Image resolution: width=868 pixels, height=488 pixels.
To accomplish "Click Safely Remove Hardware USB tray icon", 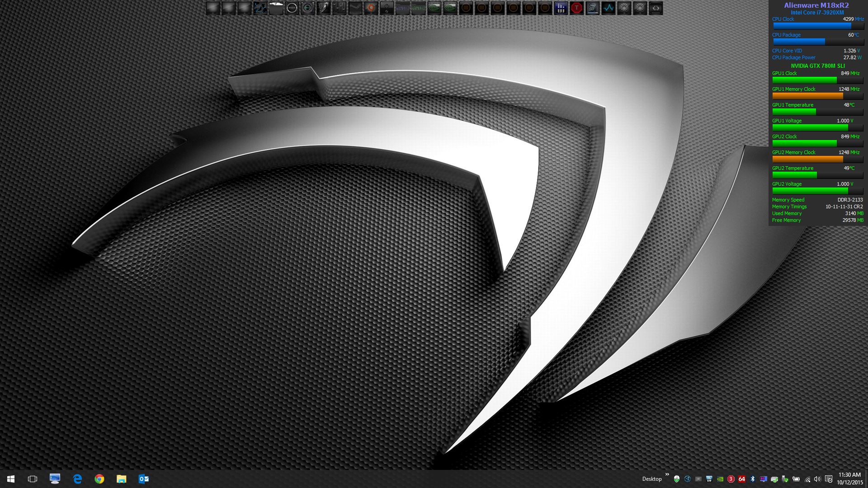I will pyautogui.click(x=785, y=479).
